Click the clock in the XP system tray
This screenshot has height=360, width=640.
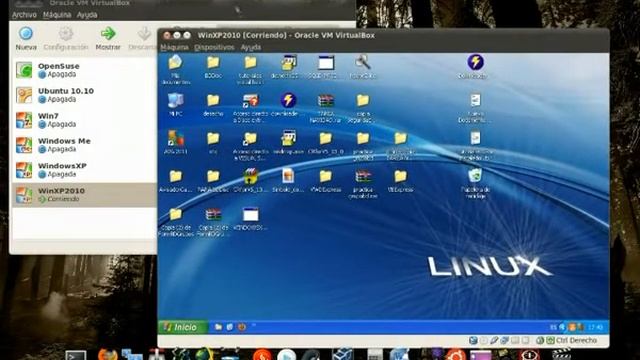tap(596, 327)
